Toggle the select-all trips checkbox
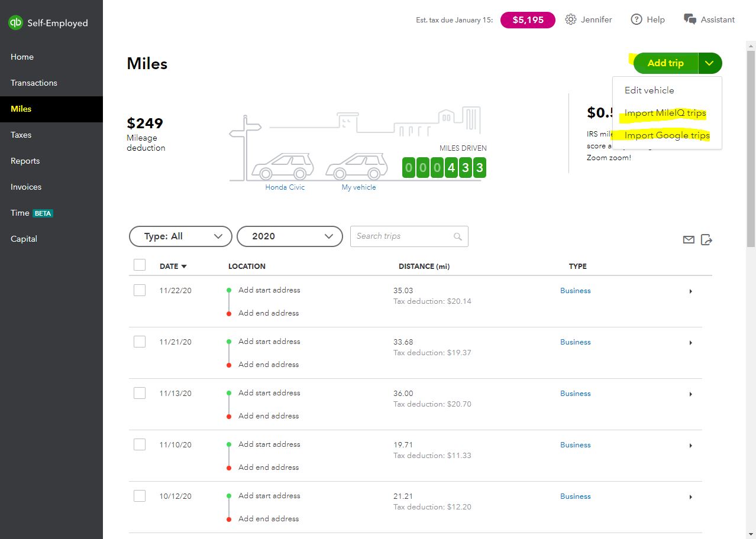 point(140,265)
